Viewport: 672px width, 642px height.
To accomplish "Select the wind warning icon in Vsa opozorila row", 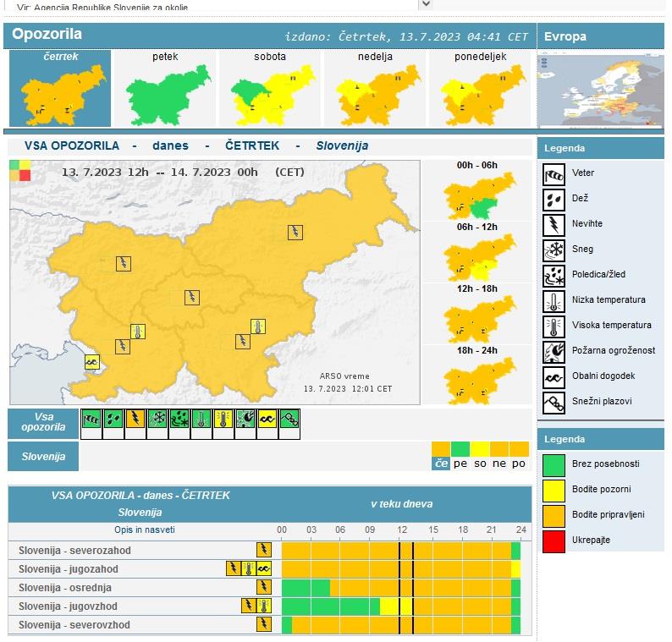I will 91,419.
